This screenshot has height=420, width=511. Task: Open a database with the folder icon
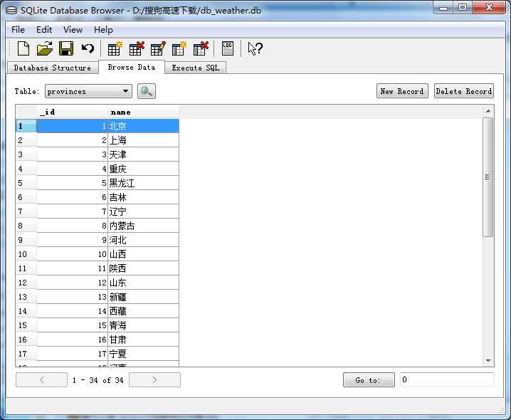pos(45,49)
